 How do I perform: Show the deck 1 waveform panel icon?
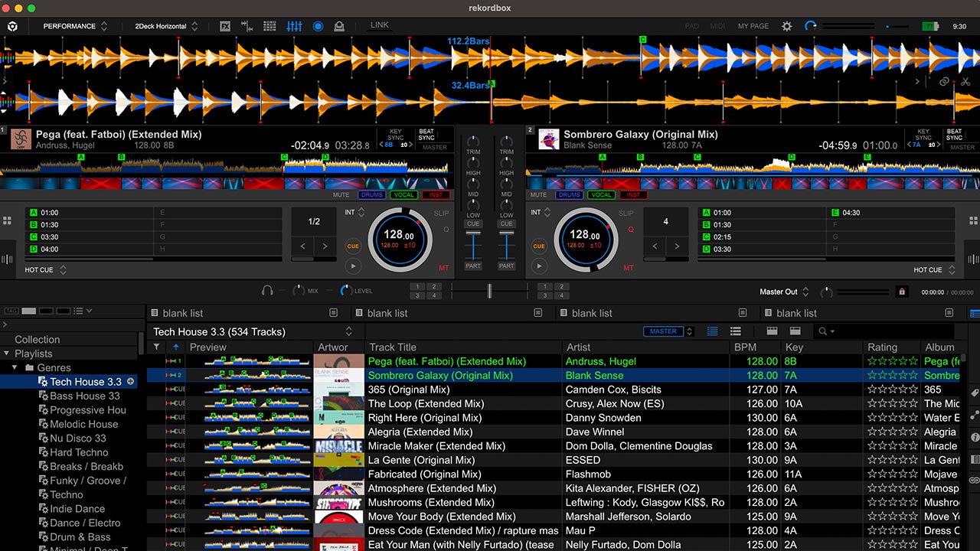click(7, 259)
